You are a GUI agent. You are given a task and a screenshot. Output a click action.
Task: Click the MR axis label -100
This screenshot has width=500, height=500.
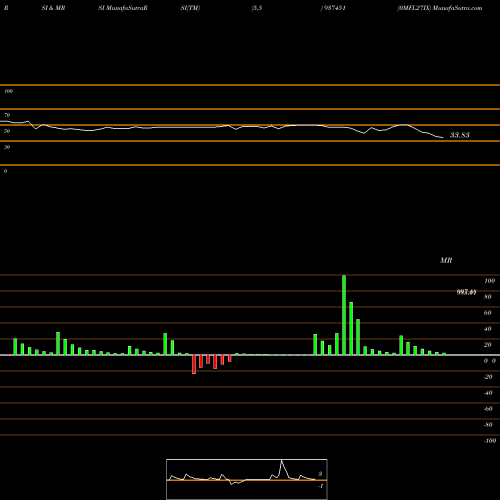(x=490, y=441)
